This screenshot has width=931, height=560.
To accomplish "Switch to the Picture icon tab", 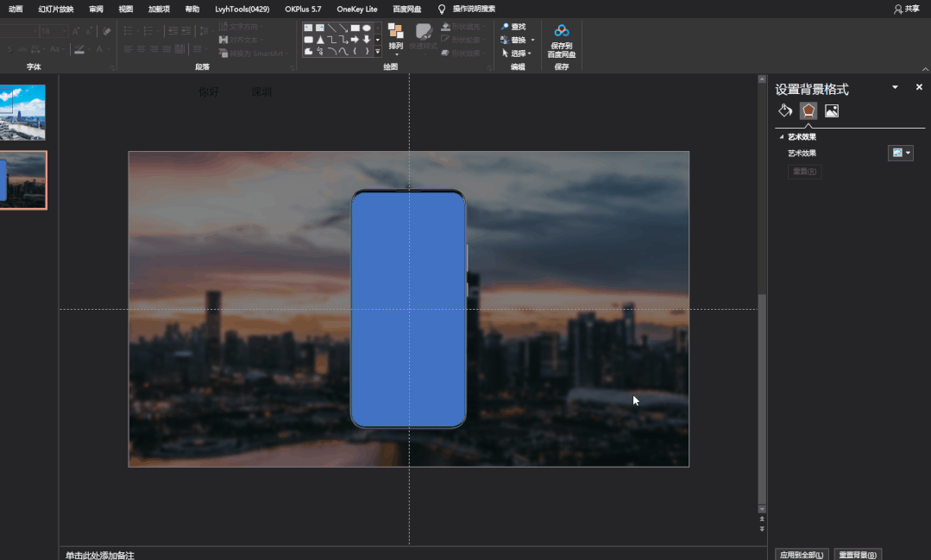I will coord(832,110).
